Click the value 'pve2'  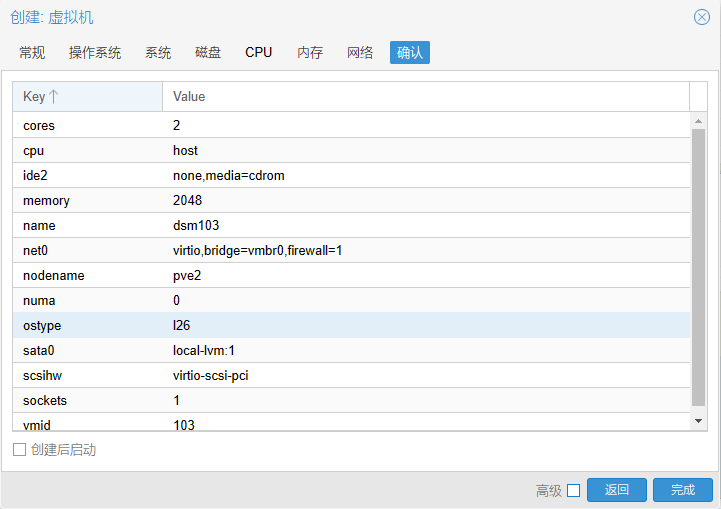coord(187,276)
